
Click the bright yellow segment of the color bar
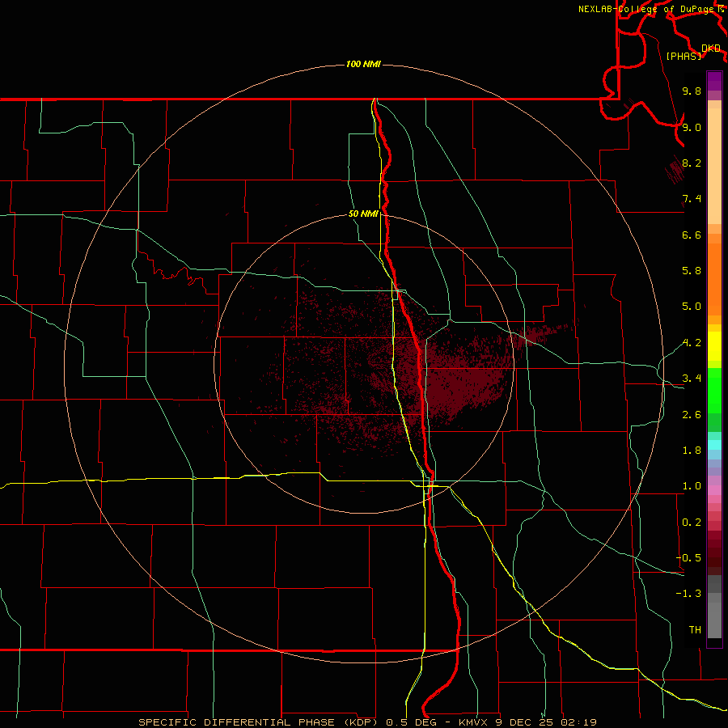(714, 346)
